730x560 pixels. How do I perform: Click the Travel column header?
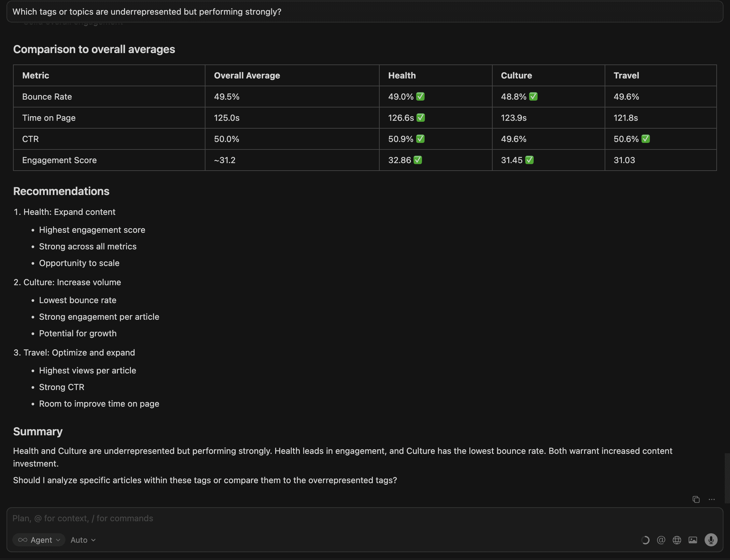tap(626, 75)
